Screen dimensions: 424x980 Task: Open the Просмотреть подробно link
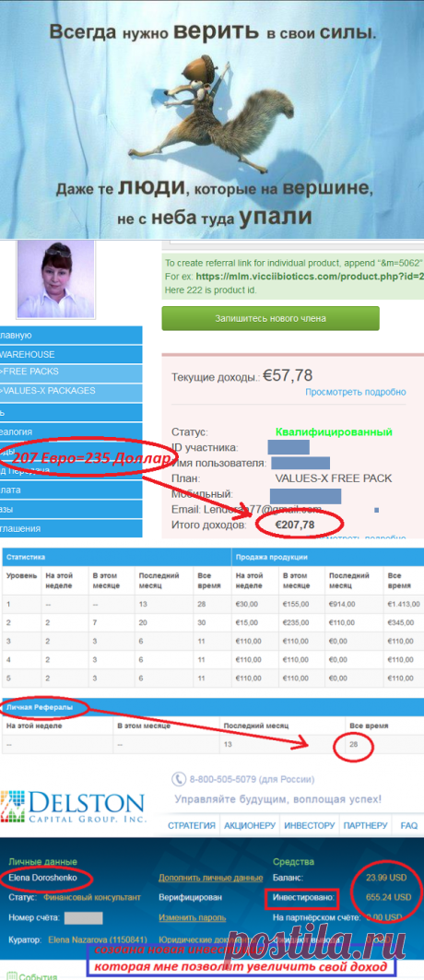pyautogui.click(x=355, y=392)
